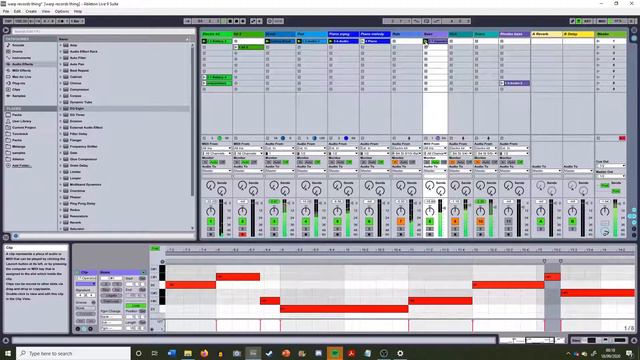Open Packs under Places in the browser
The width and height of the screenshot is (640, 360).
point(17,115)
